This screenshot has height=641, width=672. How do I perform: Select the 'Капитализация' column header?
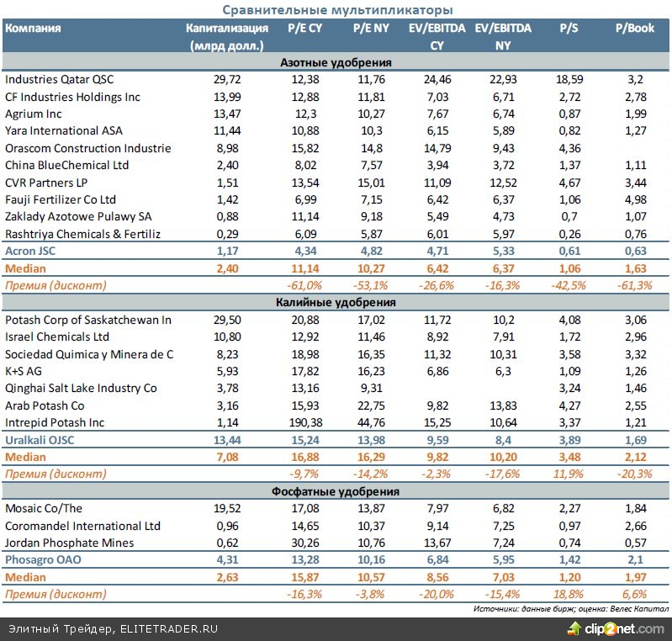[x=225, y=28]
